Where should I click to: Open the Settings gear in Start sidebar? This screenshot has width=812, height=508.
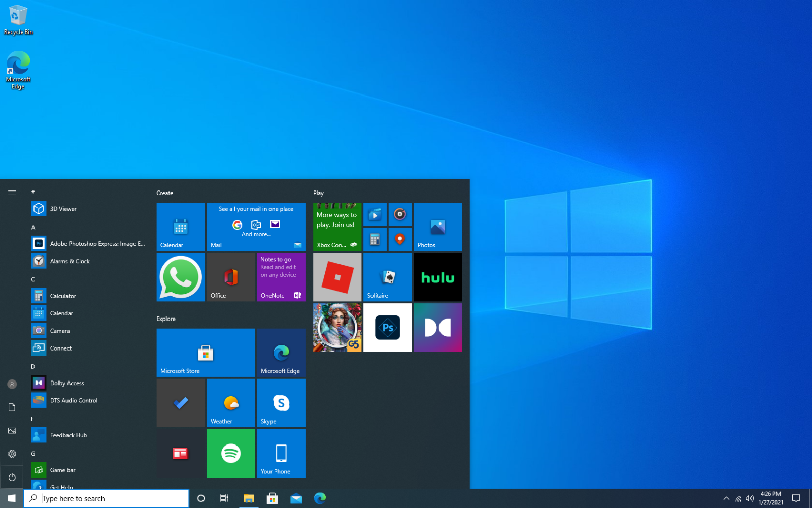click(x=12, y=454)
